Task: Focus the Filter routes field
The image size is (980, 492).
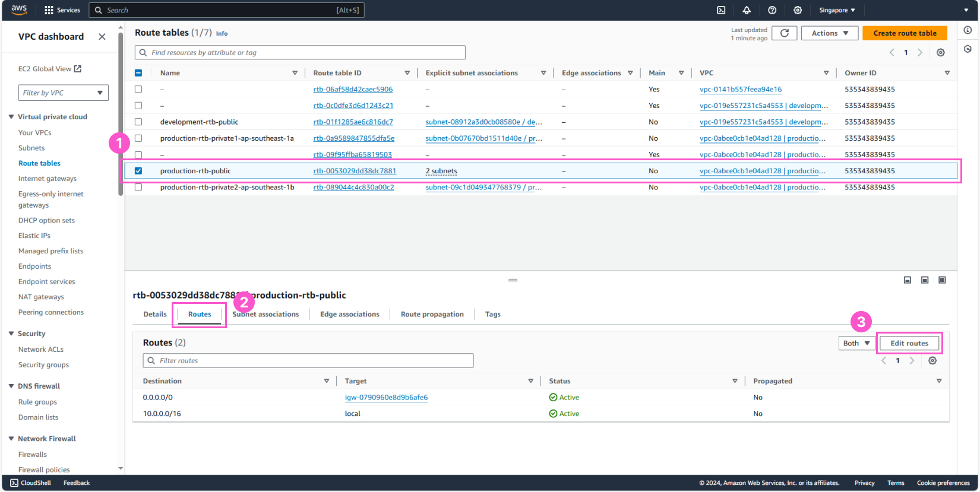Action: (x=308, y=361)
